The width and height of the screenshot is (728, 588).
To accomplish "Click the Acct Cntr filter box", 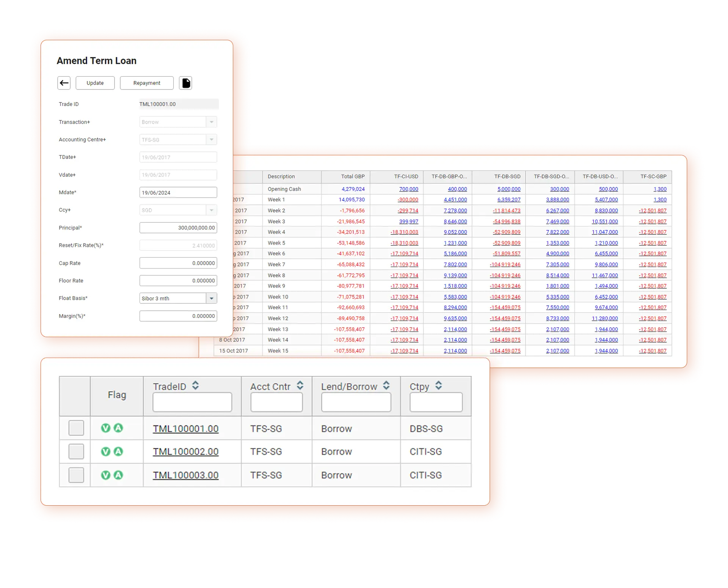I will tap(276, 402).
